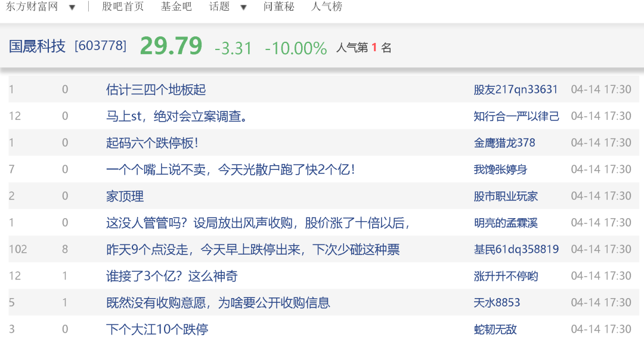The image size is (644, 341).
Task: Click timestamp of 天水8853's post
Action: (601, 303)
